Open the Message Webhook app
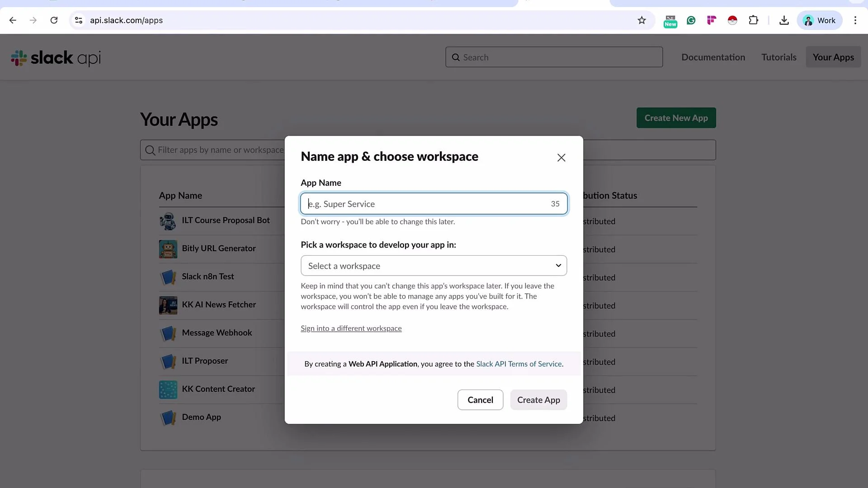Image resolution: width=868 pixels, height=488 pixels. click(217, 333)
